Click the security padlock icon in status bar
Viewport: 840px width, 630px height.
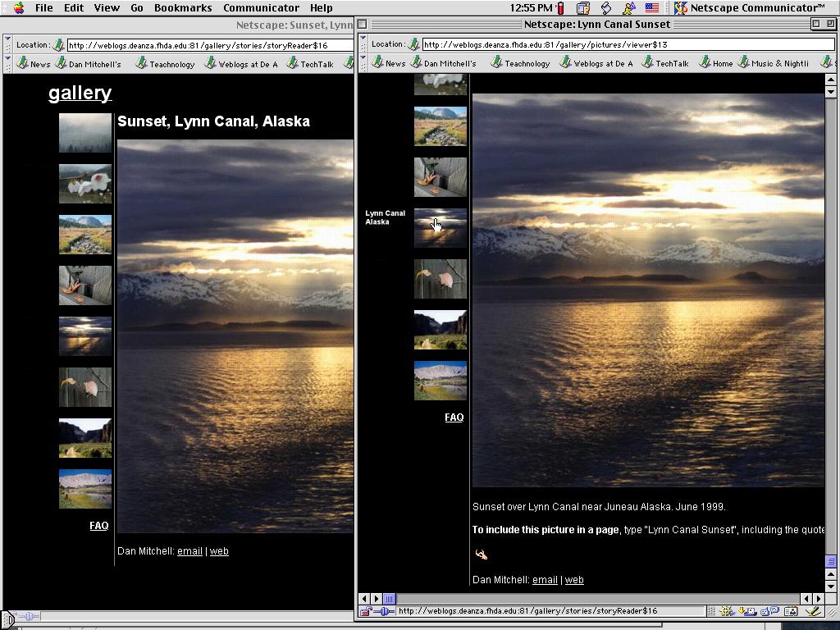point(365,611)
